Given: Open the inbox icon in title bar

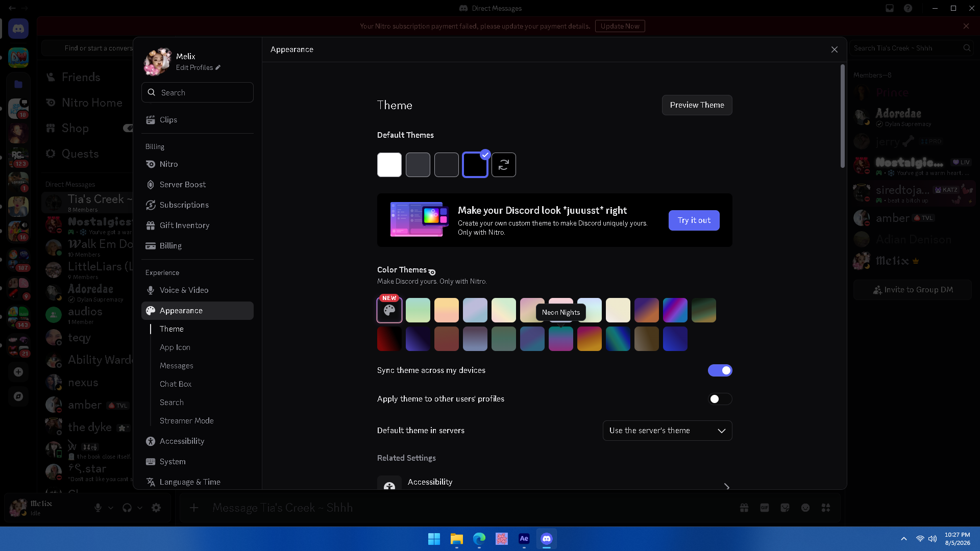Looking at the screenshot, I should point(890,8).
